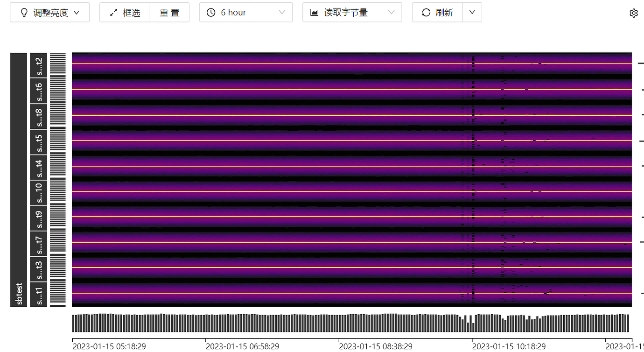644x352 pixels.
Task: Select the s...10 table row
Action: (38, 192)
